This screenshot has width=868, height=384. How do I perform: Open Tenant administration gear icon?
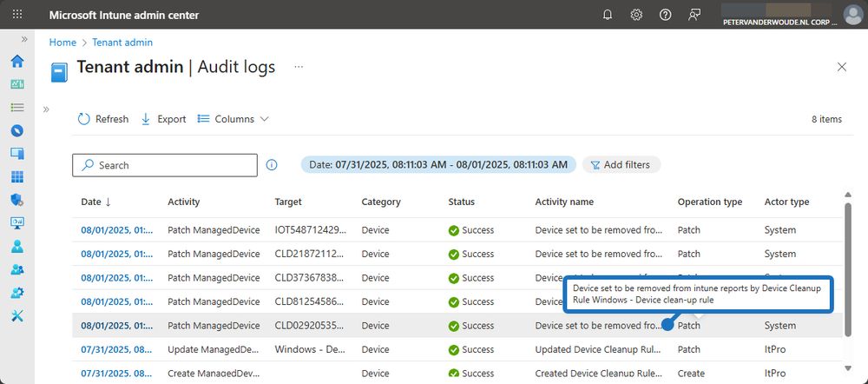[17, 293]
